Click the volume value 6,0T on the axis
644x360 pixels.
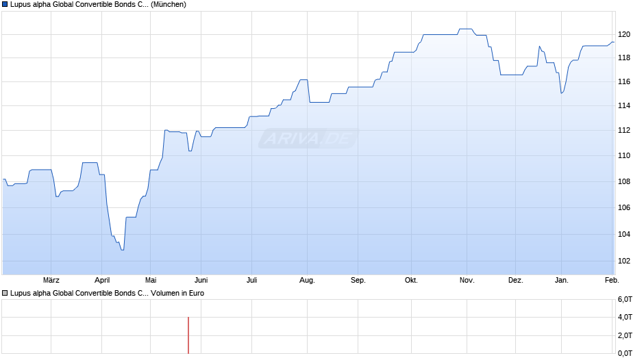625,299
